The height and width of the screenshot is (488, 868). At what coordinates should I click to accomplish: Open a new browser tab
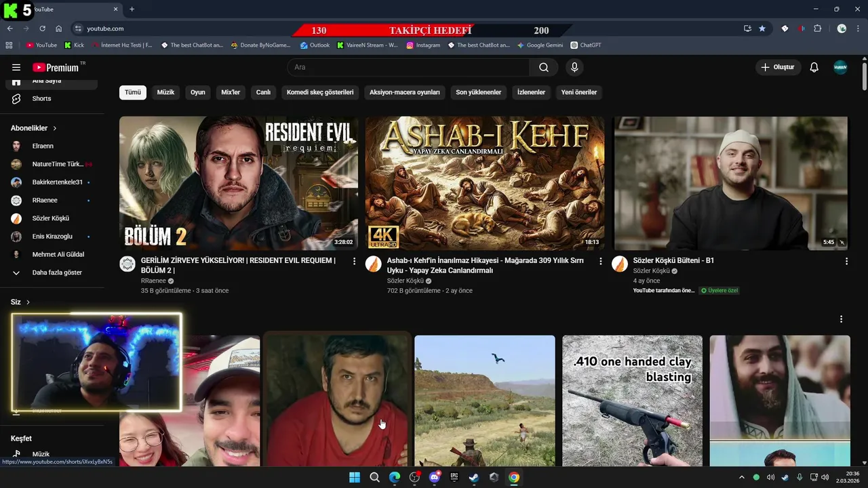tap(132, 9)
